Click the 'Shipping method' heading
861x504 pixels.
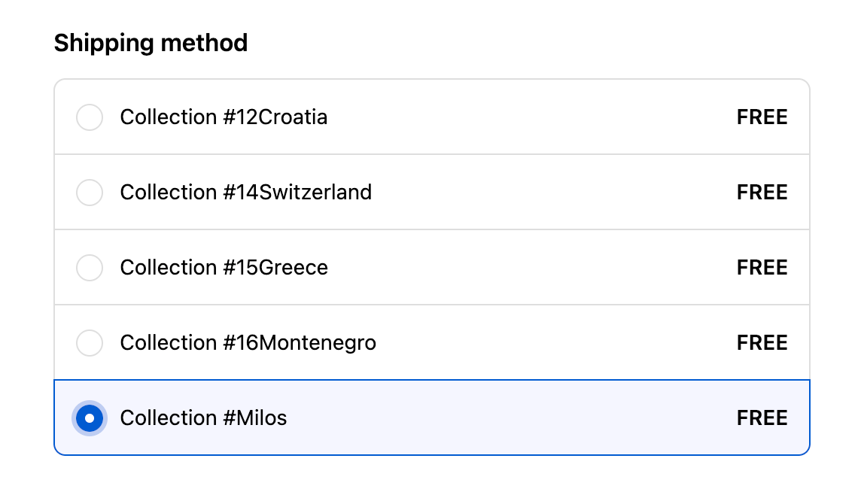[151, 43]
